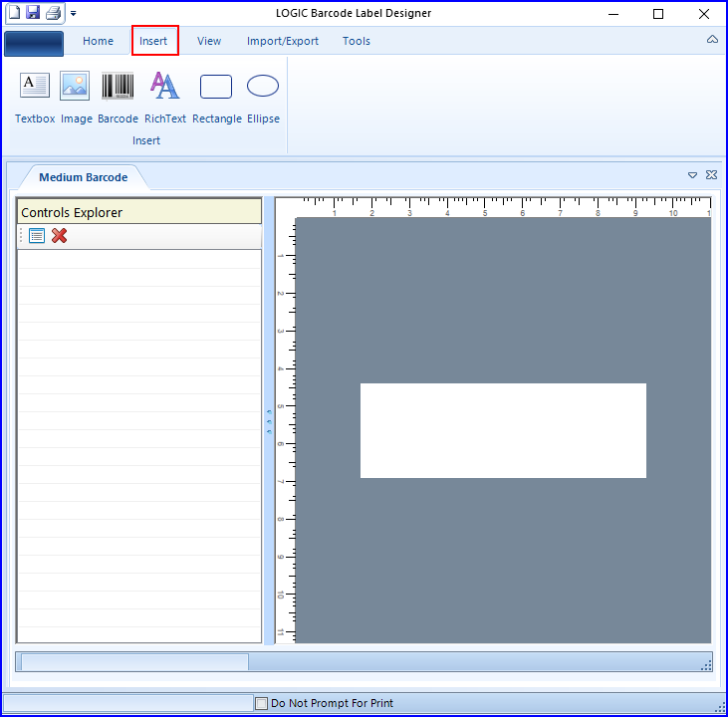Click the Print icon in quick access toolbar
This screenshot has height=717, width=728.
point(54,13)
